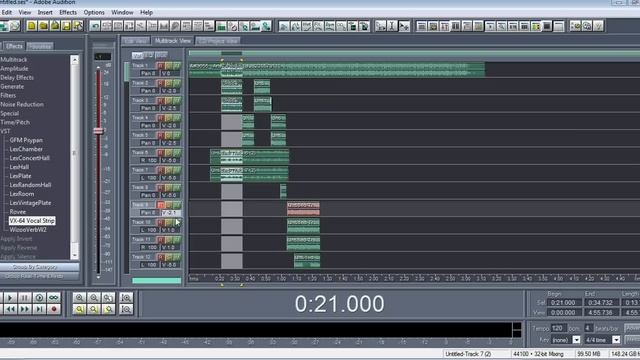The width and height of the screenshot is (640, 360).
Task: Click the yellow Zoom to Selection icon
Action: click(79, 310)
